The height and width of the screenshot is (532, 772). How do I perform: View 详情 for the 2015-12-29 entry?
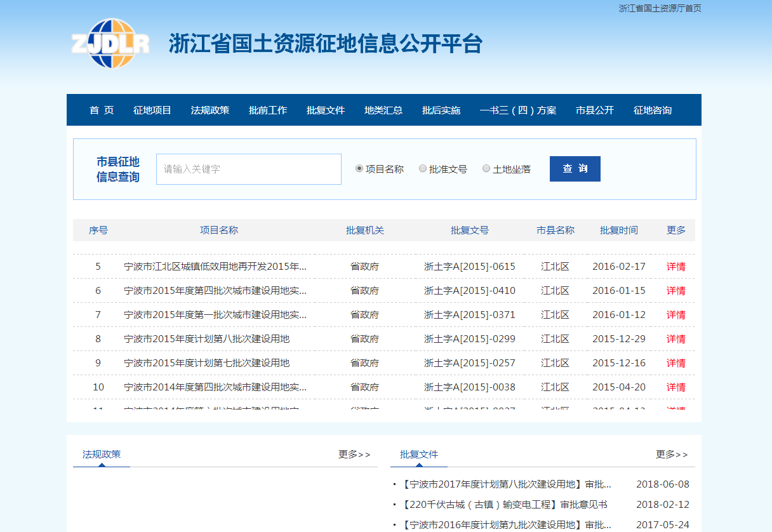click(x=675, y=339)
